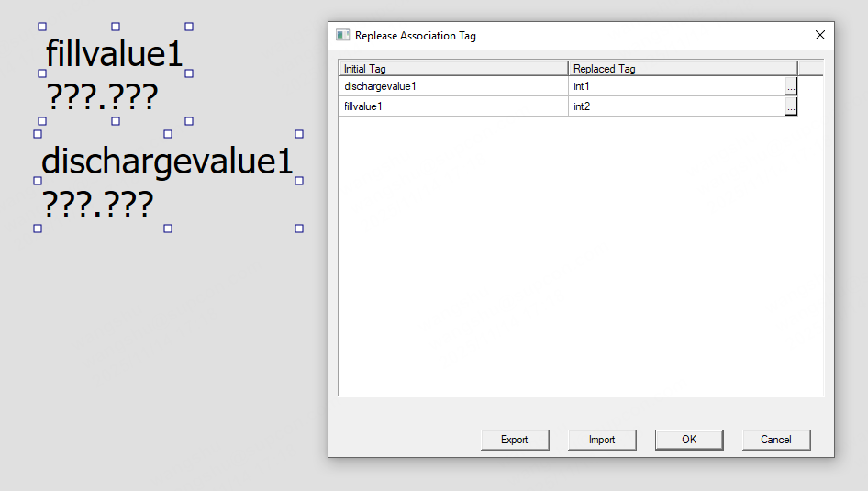
Task: Cancel the tag replacement dialog
Action: [776, 440]
